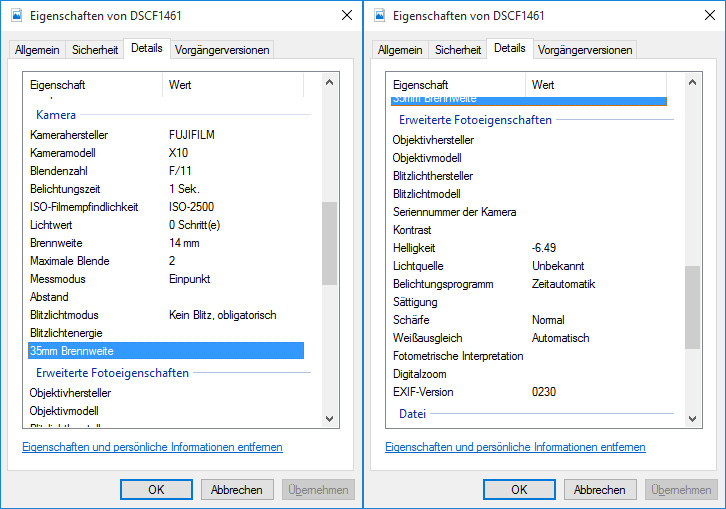Select the Blitzlichtmodell row in right window

pos(529,194)
